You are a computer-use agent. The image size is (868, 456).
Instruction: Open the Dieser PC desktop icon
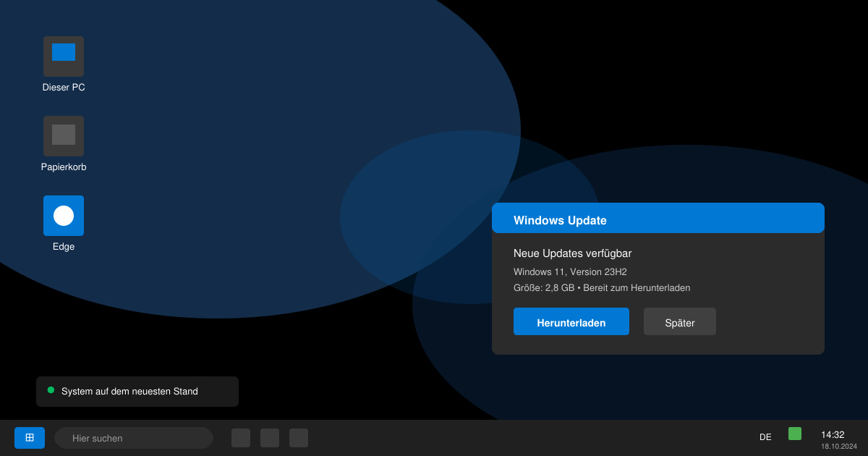(x=64, y=56)
